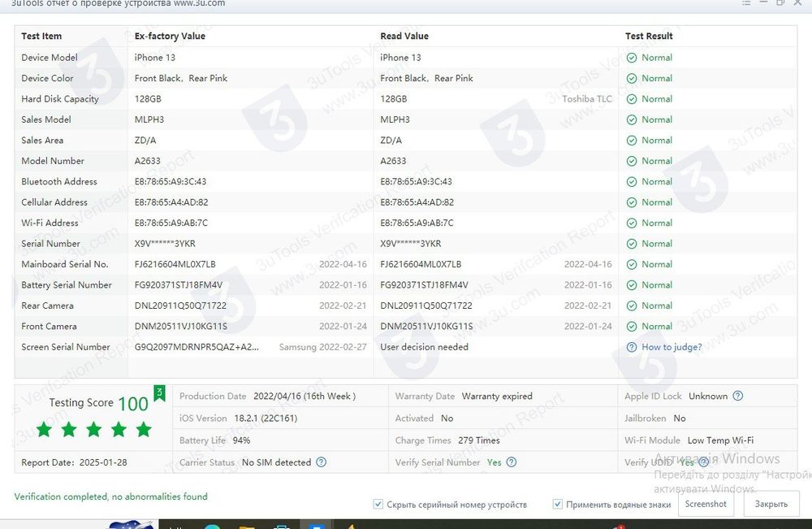Click the Screen Serial Number row label
This screenshot has width=812, height=529.
coord(66,347)
